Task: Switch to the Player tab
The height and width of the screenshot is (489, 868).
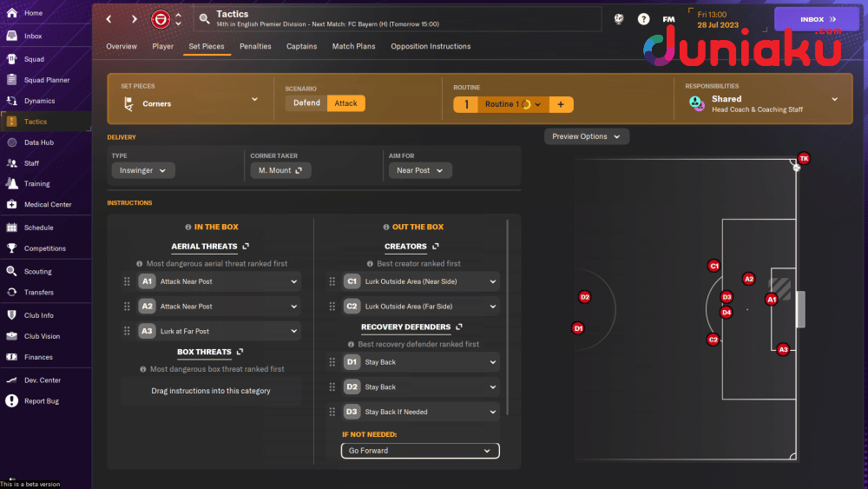Action: (x=163, y=47)
